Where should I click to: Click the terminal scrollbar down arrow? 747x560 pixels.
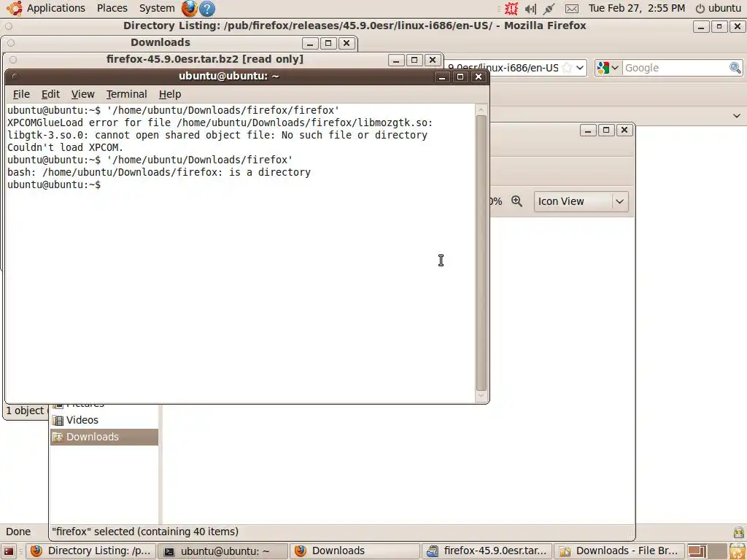click(481, 396)
